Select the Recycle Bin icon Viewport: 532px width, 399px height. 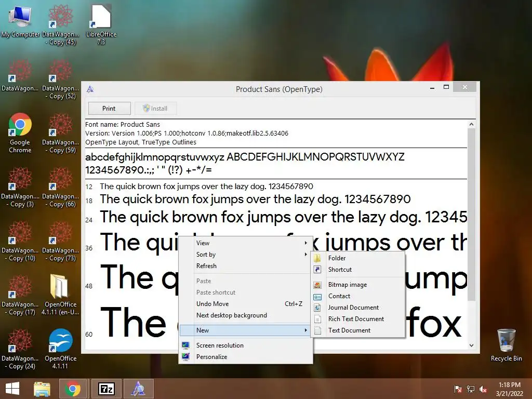click(506, 345)
